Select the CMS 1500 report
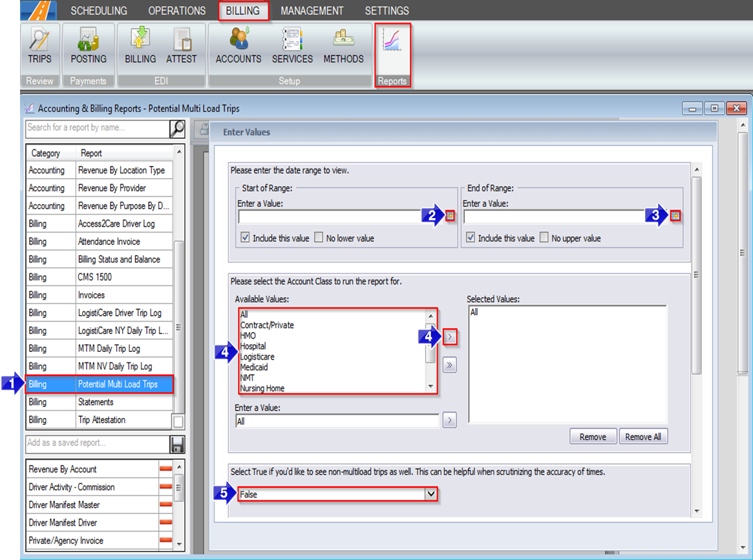 pyautogui.click(x=100, y=277)
